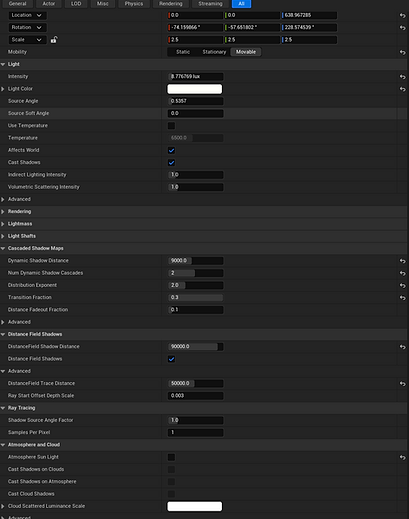Image resolution: width=409 pixels, height=519 pixels.
Task: Click the Transition Fraction slider field
Action: (195, 298)
